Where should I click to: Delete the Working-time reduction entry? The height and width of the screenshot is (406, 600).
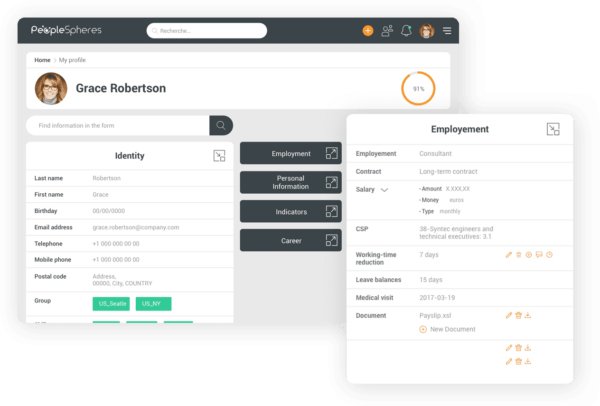coord(518,255)
